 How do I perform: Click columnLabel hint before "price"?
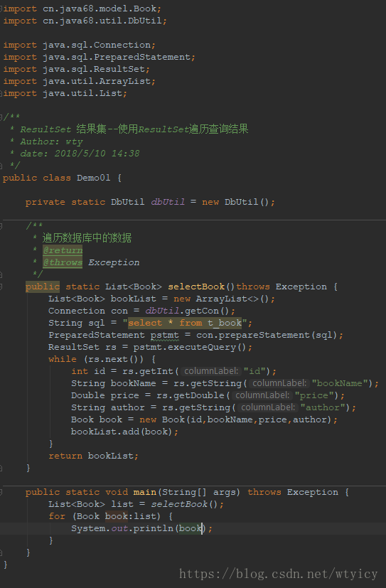[x=262, y=395]
